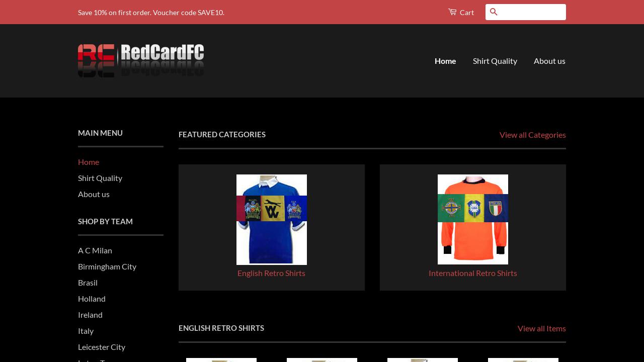Screen dimensions: 644x362
Task: Open About us in top navigation
Action: [x=549, y=61]
